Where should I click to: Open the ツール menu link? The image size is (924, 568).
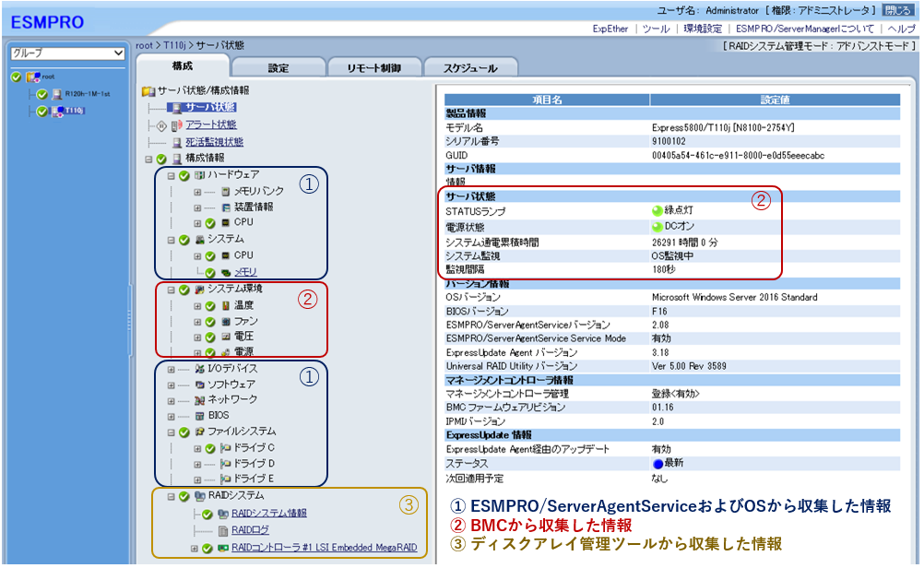click(x=656, y=29)
